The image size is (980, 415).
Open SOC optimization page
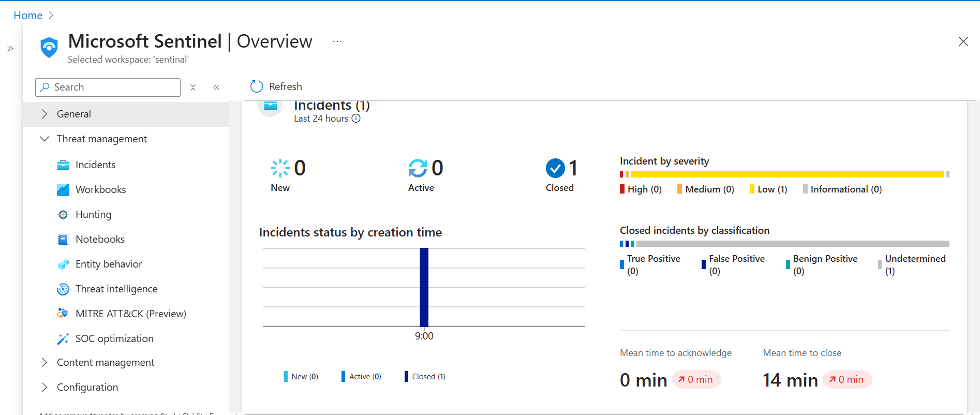click(x=114, y=338)
